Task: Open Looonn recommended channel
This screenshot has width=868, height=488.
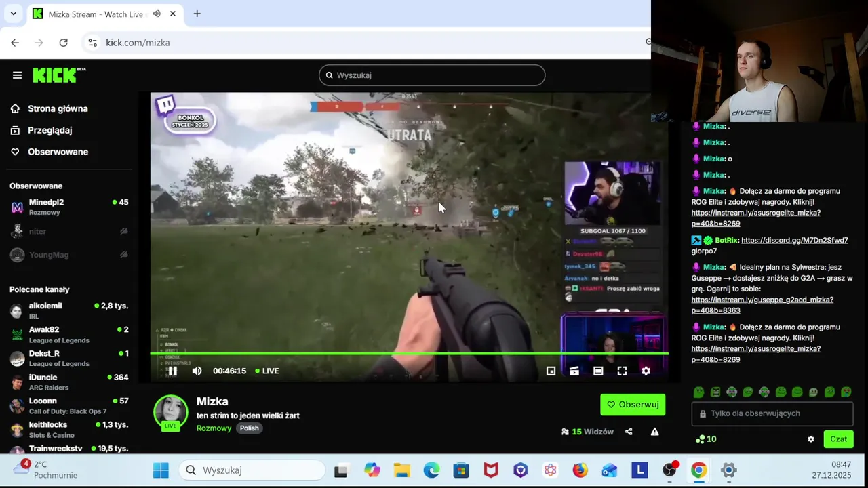Action: point(68,405)
